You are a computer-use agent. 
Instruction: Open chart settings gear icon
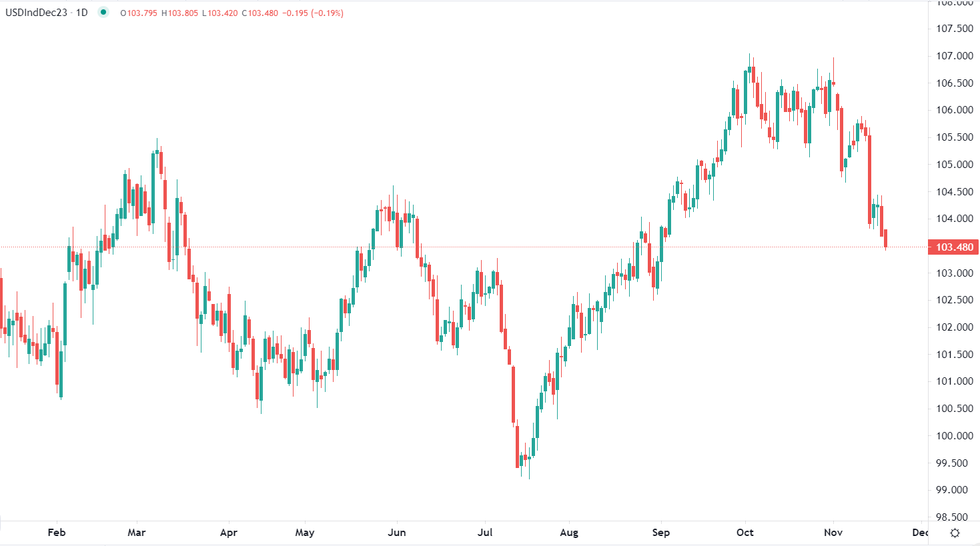click(955, 533)
